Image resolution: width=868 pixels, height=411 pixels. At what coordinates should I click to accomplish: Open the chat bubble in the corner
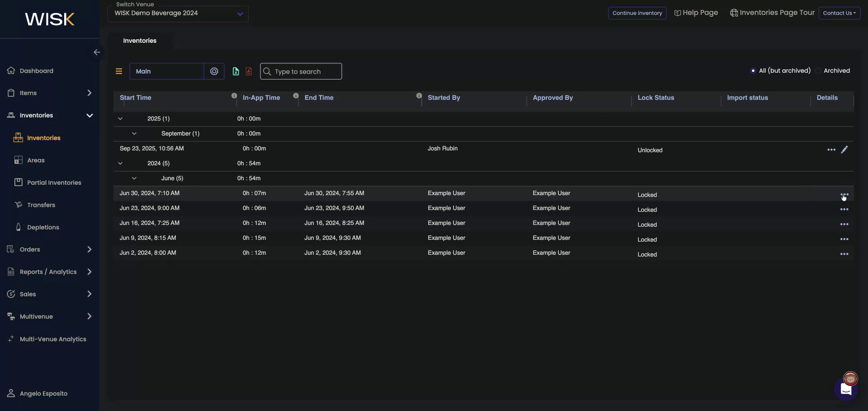coord(846,389)
